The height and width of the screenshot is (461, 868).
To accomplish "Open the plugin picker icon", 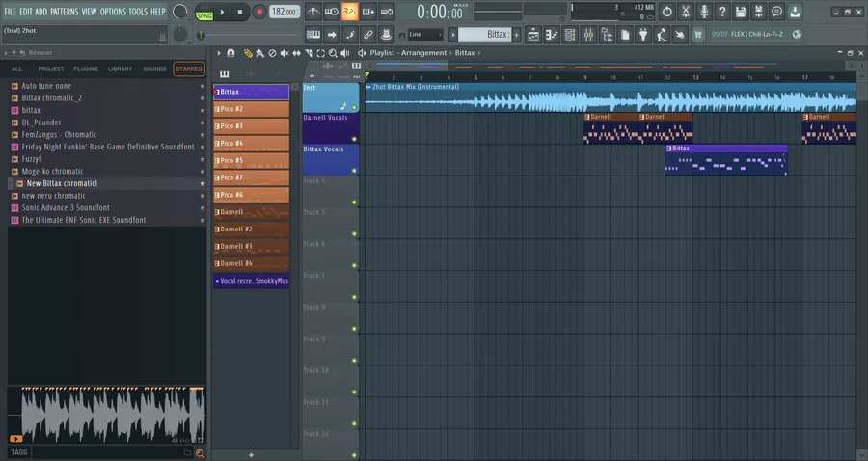I will tap(643, 35).
